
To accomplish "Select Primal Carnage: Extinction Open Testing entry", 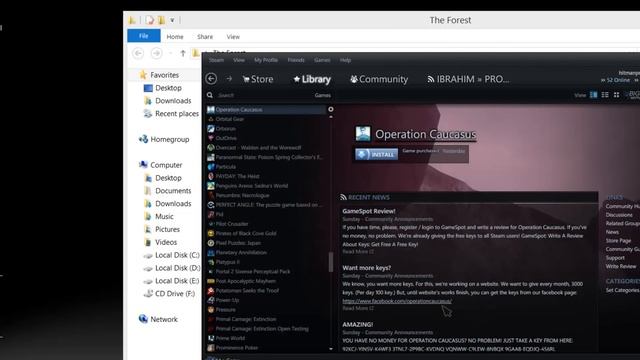I will click(262, 329).
